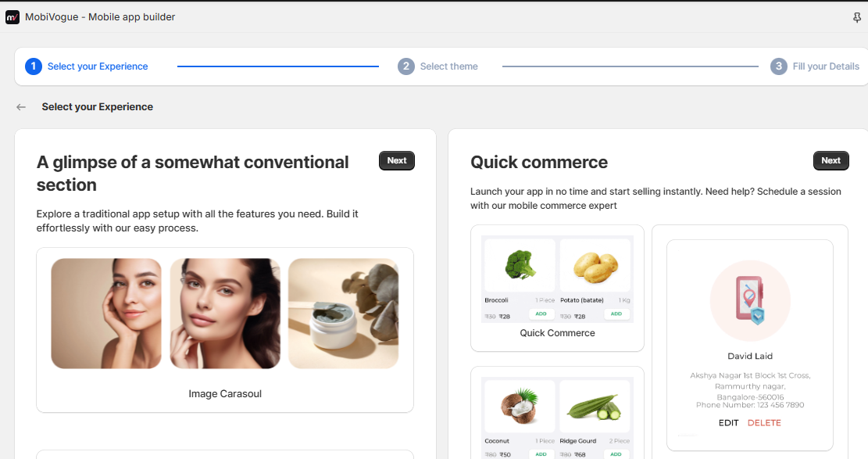Click the conventional section heading
Image resolution: width=868 pixels, height=459 pixels.
click(x=193, y=174)
